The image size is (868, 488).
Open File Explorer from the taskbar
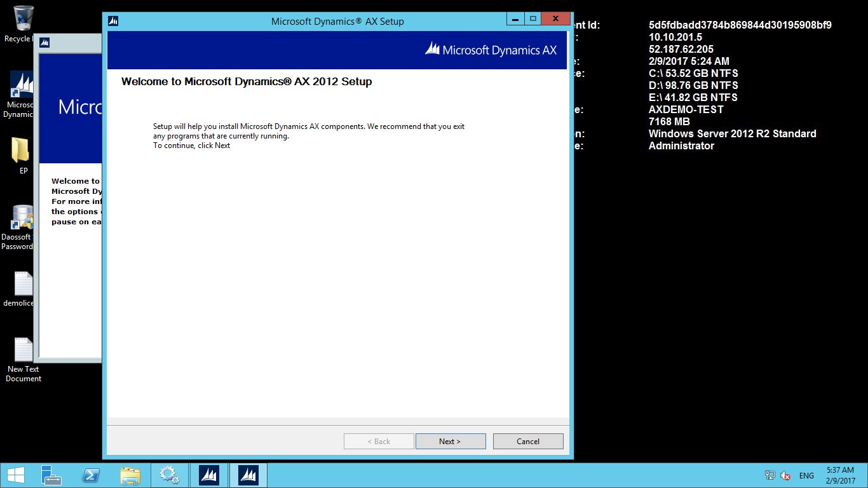click(130, 475)
